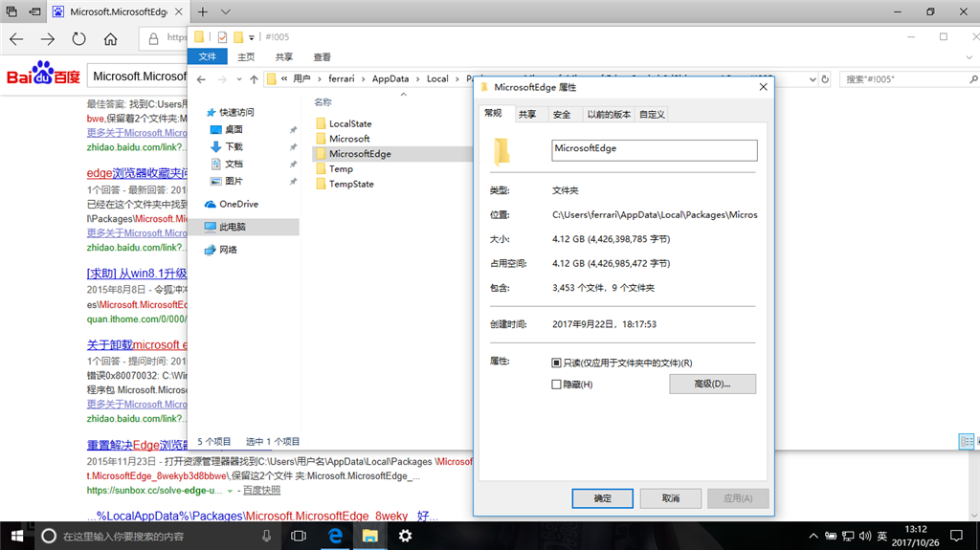980x550 pixels.
Task: Open Settings gear on taskbar
Action: click(x=405, y=537)
